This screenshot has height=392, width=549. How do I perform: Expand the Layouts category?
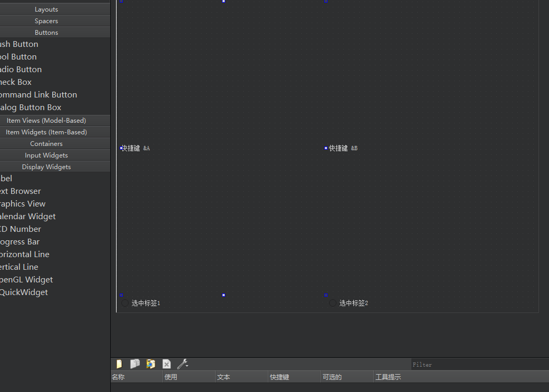point(46,9)
